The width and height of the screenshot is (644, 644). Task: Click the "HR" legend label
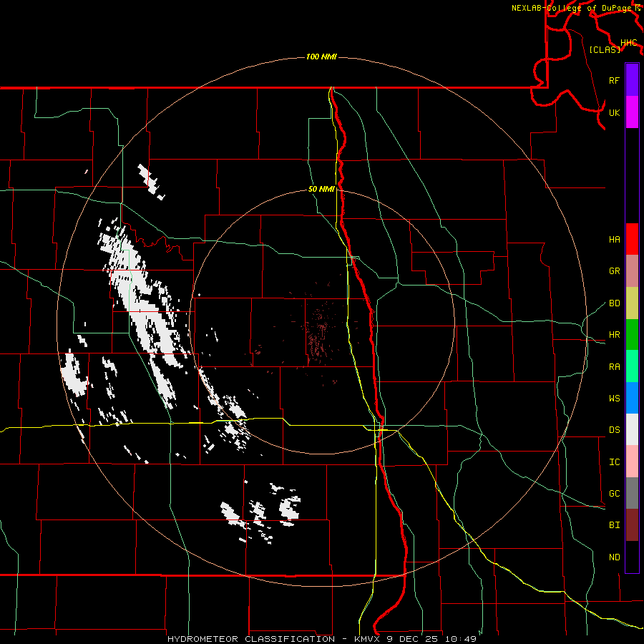[x=614, y=335]
